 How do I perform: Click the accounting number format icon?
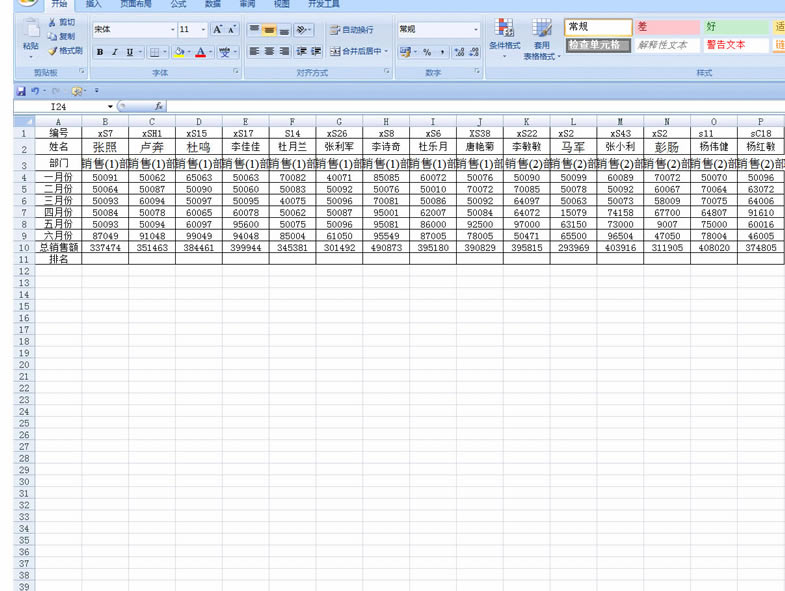click(405, 52)
